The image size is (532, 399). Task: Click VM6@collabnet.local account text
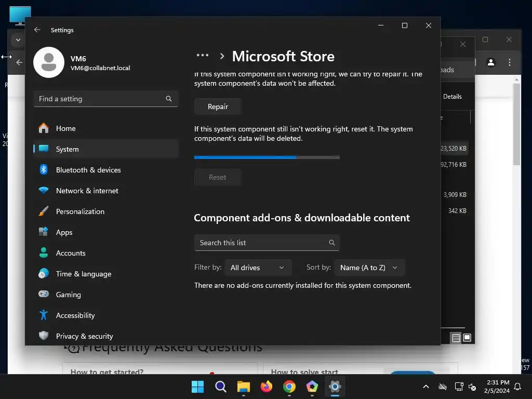pos(100,68)
